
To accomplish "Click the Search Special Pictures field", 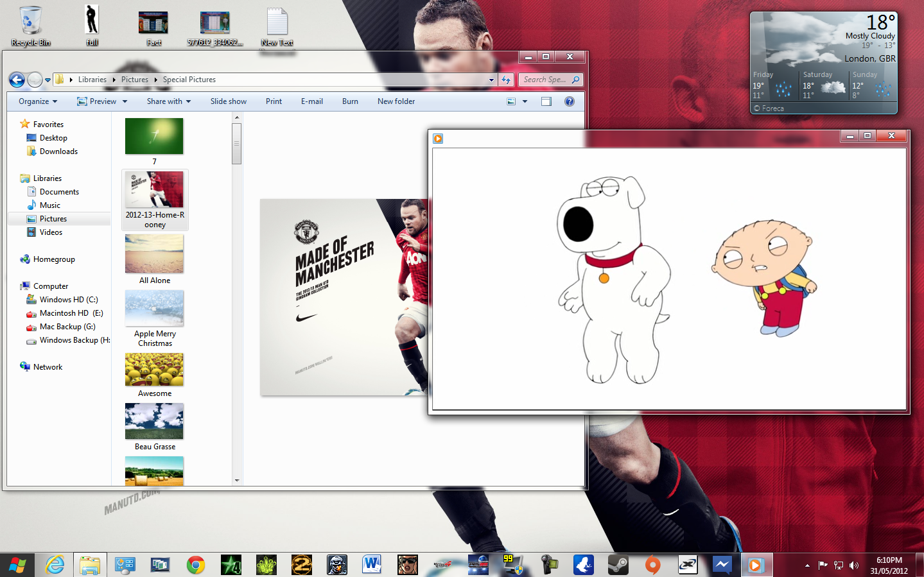I will click(x=550, y=80).
